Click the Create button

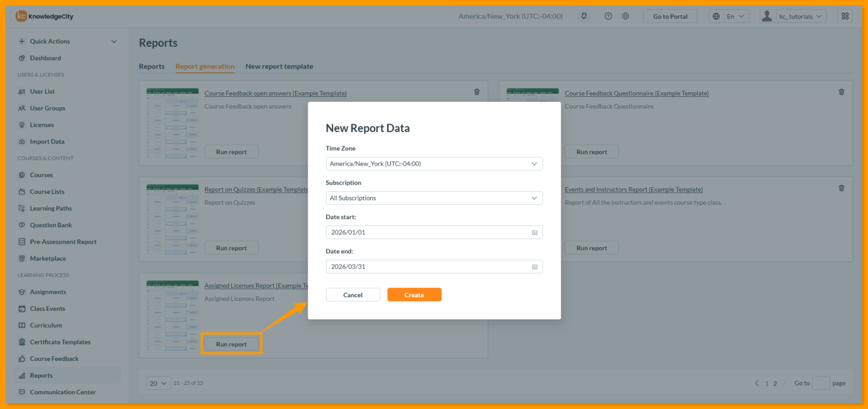point(414,295)
